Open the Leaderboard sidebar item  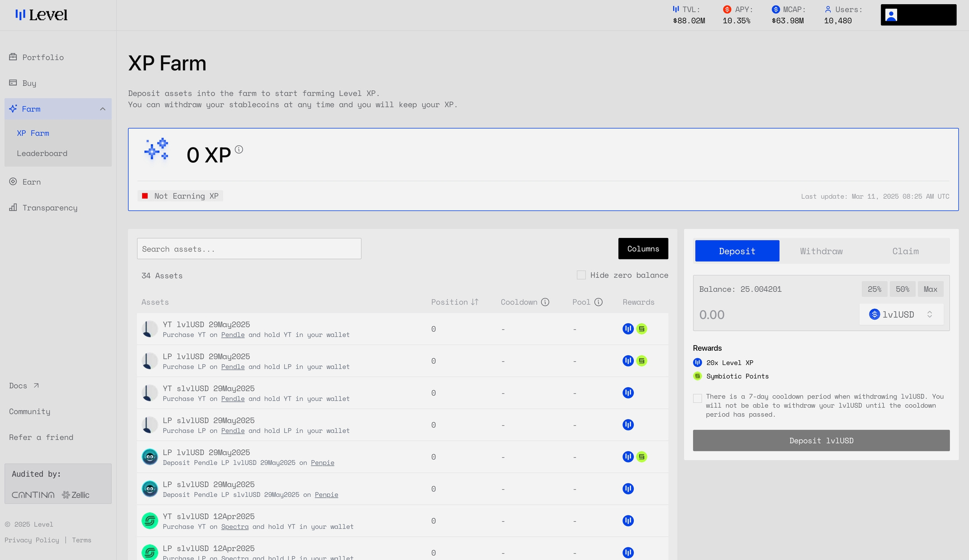(x=42, y=153)
